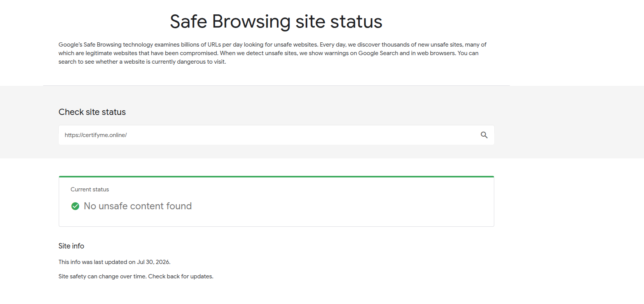Click the green bar atop the status card
Screen dimensions: 644x304
[276, 177]
